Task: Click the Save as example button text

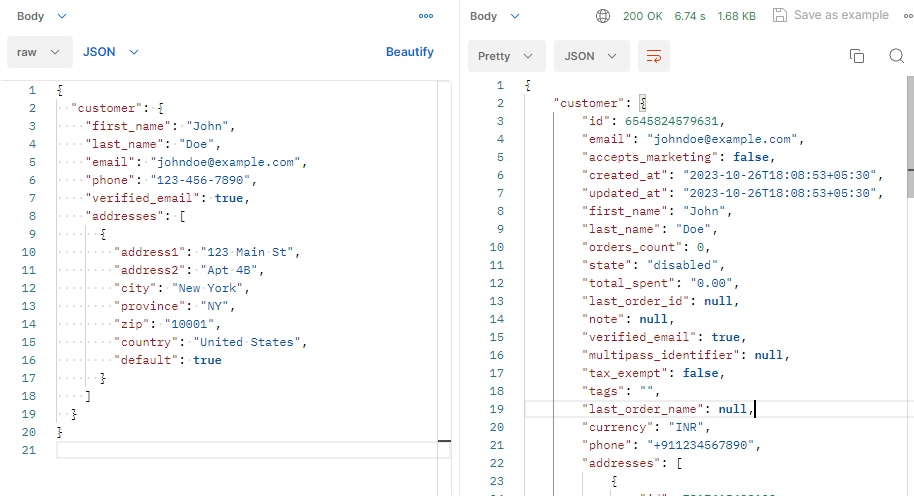Action: [840, 16]
